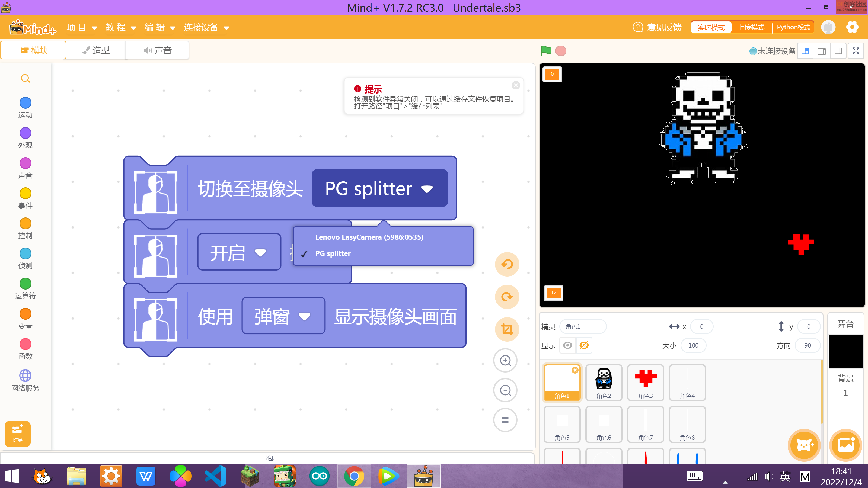Open the 网络服务 network service category

(25, 381)
